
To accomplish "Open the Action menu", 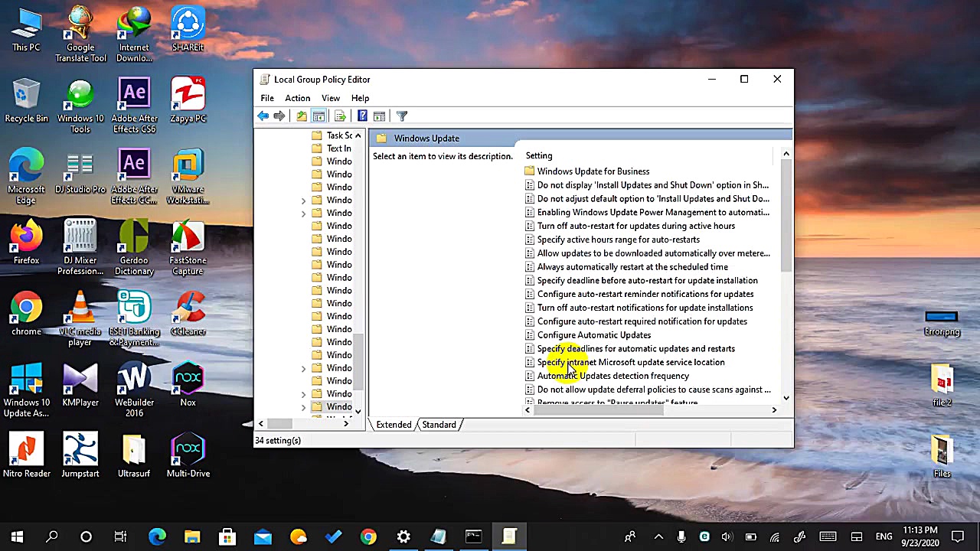I will 297,98.
